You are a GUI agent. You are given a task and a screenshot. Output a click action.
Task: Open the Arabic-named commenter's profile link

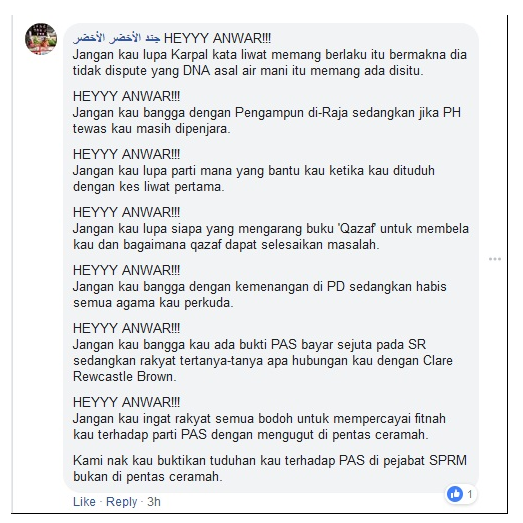coord(116,38)
